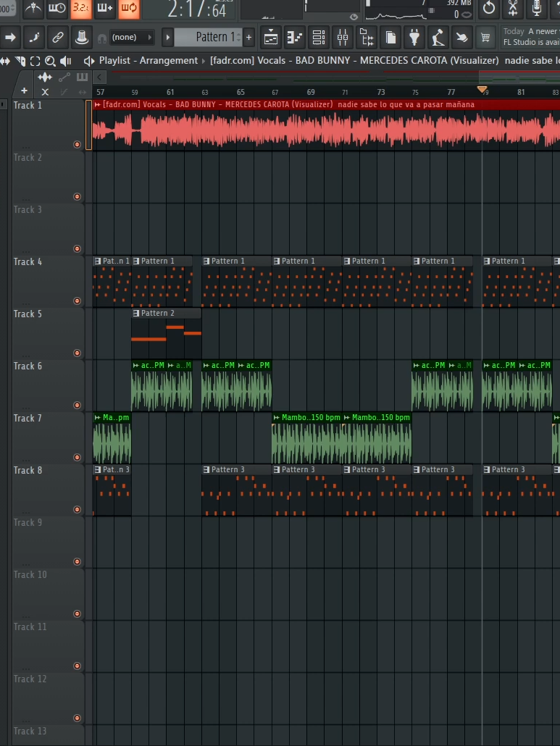Click the X icon below waveform icon
The image size is (560, 746).
point(45,92)
